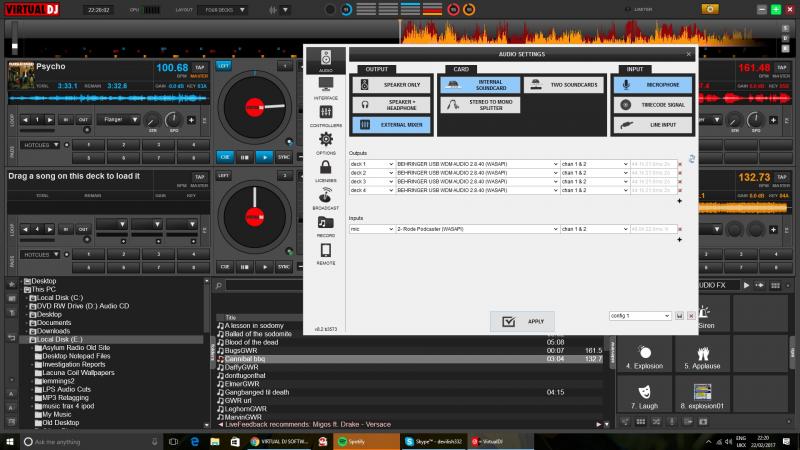Select External Mixer output

391,124
